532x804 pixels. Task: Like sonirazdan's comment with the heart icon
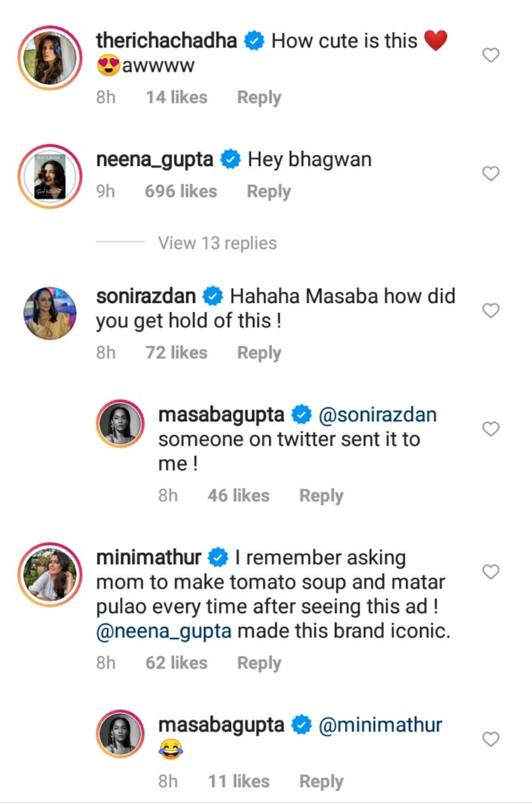491,311
